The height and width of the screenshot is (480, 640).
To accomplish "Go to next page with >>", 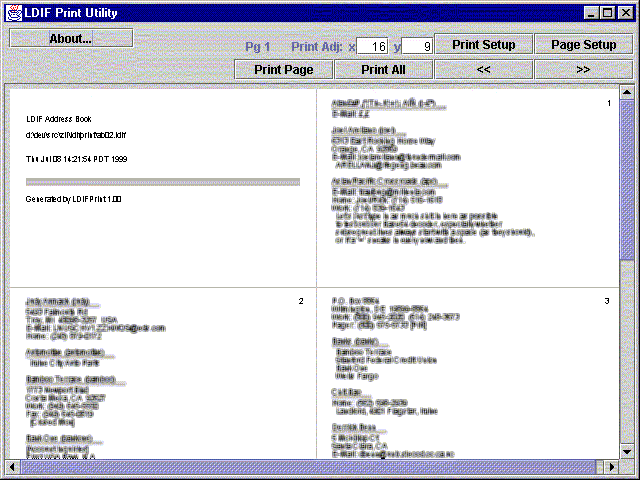I will 584,69.
